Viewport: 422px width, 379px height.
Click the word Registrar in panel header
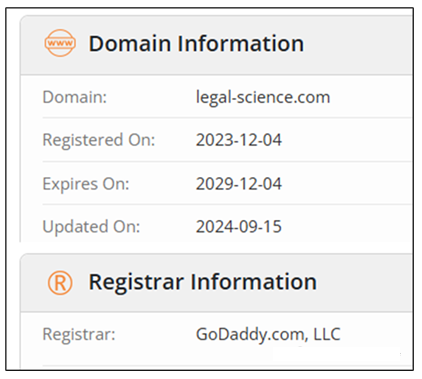coord(136,282)
